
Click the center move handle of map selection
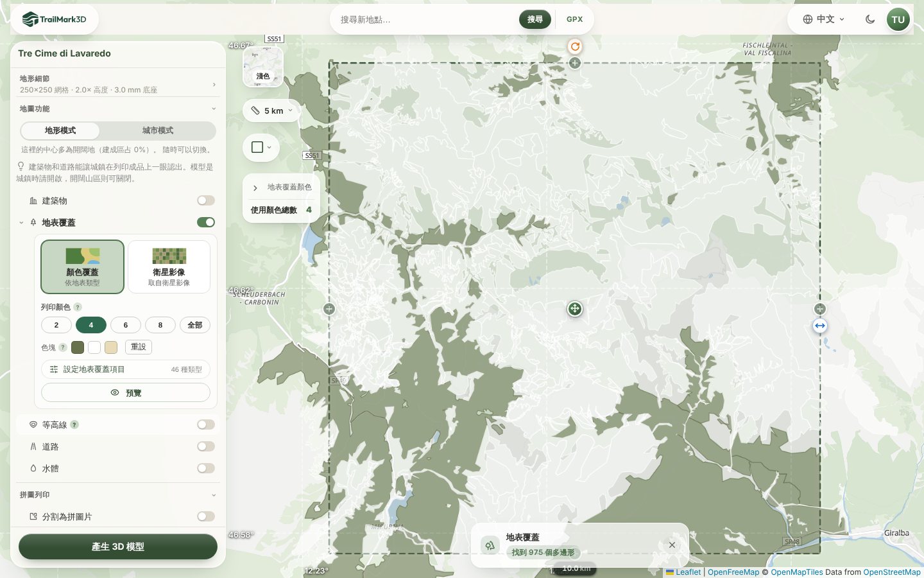[x=575, y=309]
